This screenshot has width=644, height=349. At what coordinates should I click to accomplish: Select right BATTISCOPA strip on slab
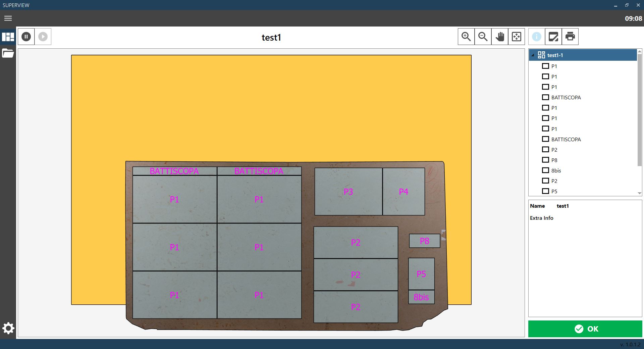click(x=259, y=171)
